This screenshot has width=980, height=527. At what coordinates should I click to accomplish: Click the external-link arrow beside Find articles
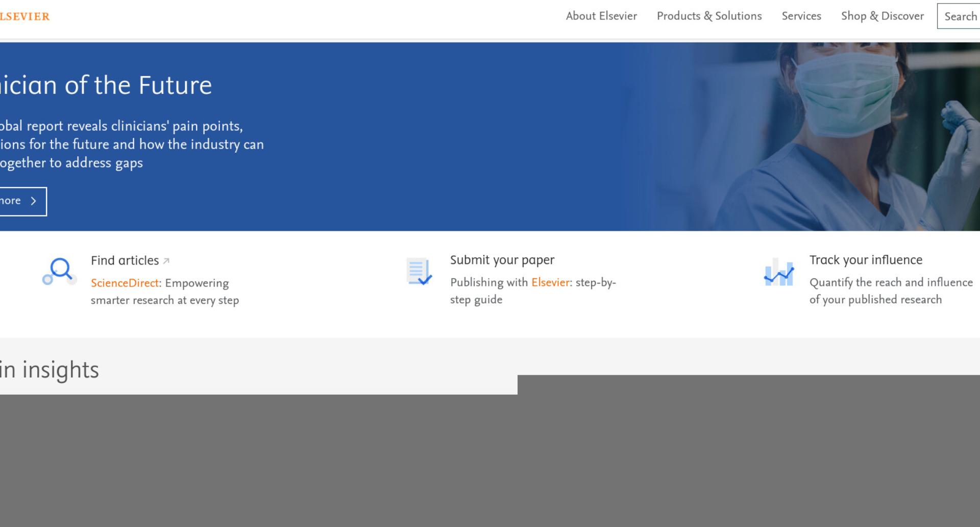click(x=166, y=261)
